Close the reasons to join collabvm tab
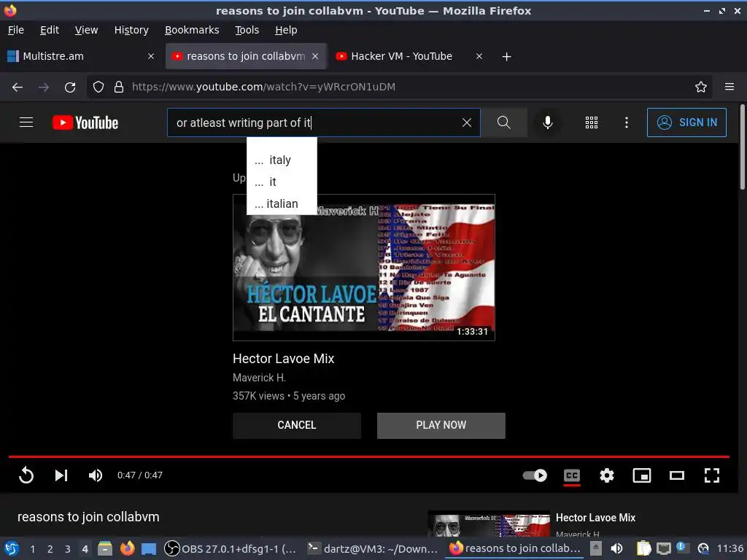Image resolution: width=747 pixels, height=560 pixels. coord(315,56)
